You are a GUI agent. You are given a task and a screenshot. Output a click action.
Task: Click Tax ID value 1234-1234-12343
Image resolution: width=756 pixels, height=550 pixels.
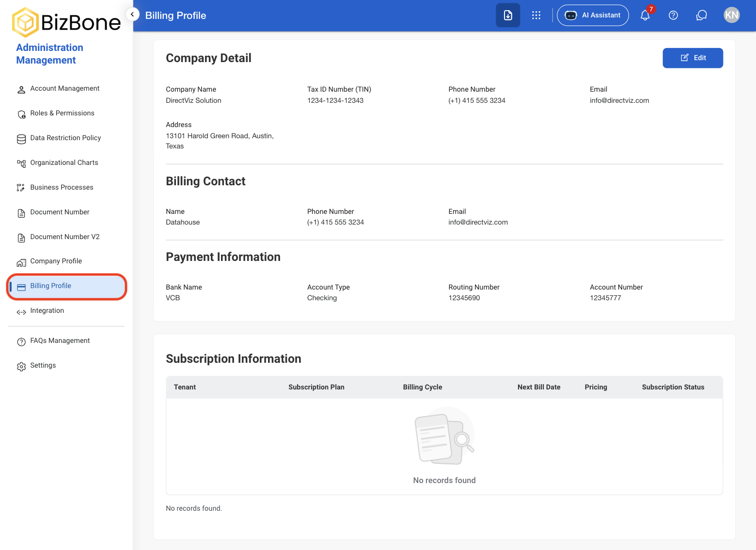(x=335, y=100)
